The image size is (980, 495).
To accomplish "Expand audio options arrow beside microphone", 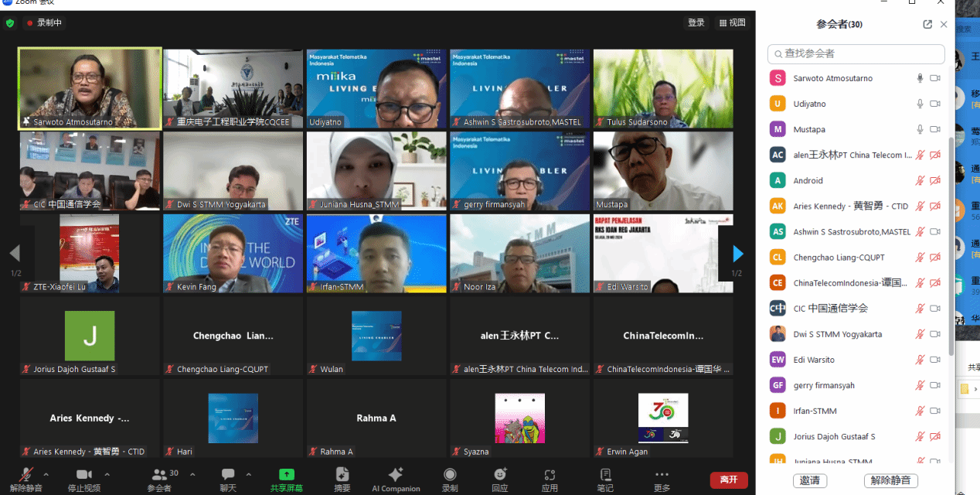I will coord(46,474).
